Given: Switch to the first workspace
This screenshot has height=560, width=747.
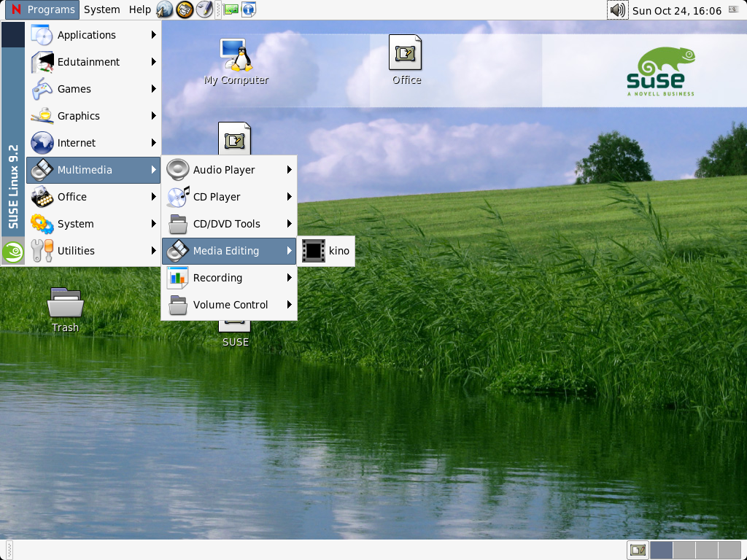Looking at the screenshot, I should click(661, 550).
